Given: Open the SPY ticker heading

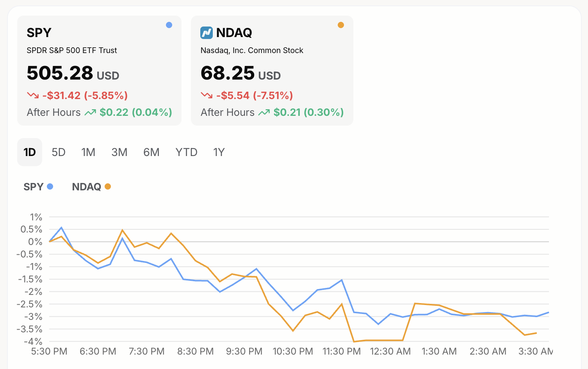Looking at the screenshot, I should point(39,33).
